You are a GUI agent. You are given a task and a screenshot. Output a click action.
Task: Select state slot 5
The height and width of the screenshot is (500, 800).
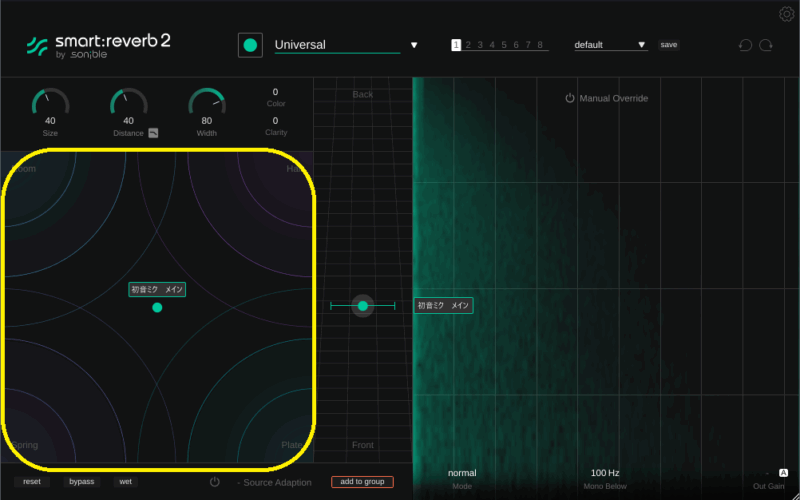click(x=504, y=45)
